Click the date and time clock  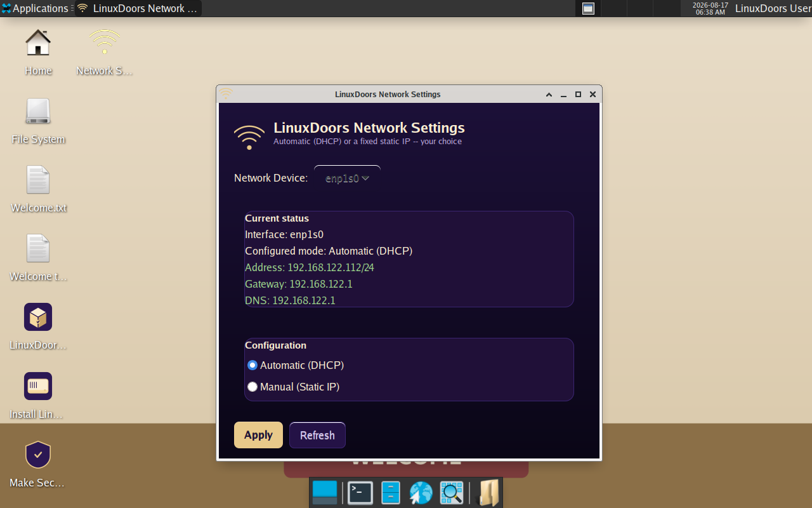[710, 8]
